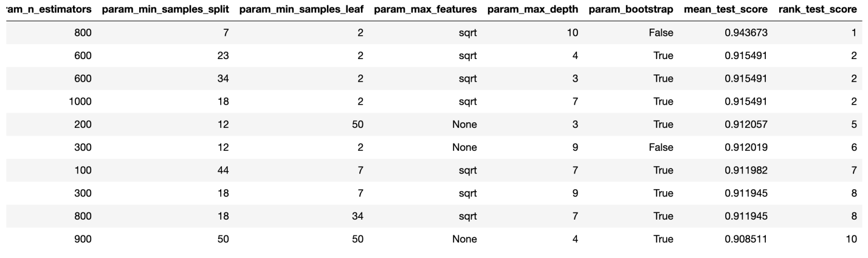
Task: Click the n_estimators cell showing 1000
Action: click(80, 102)
